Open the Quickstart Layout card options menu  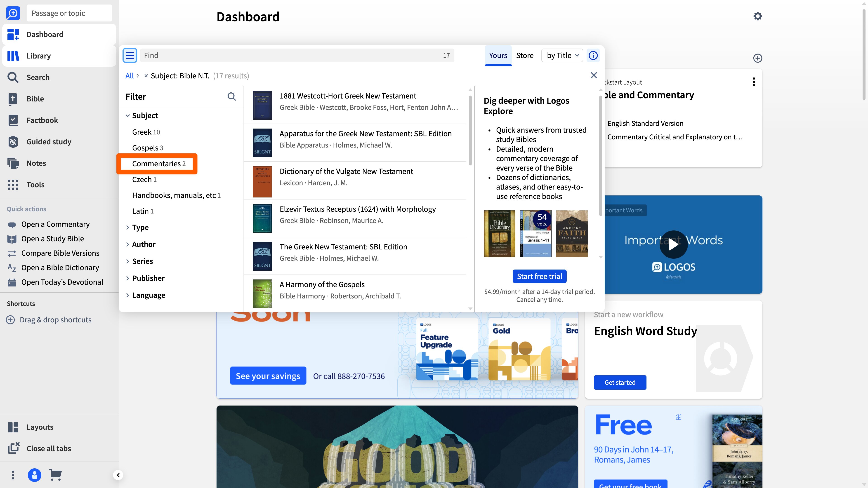pyautogui.click(x=754, y=82)
